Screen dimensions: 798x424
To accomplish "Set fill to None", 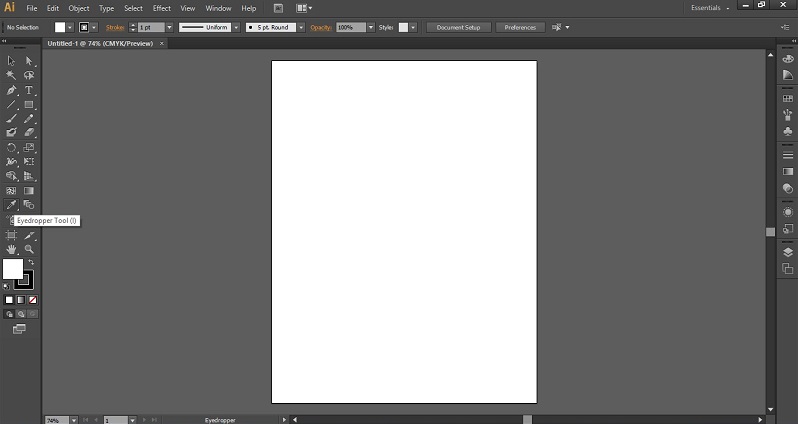I will click(x=33, y=299).
